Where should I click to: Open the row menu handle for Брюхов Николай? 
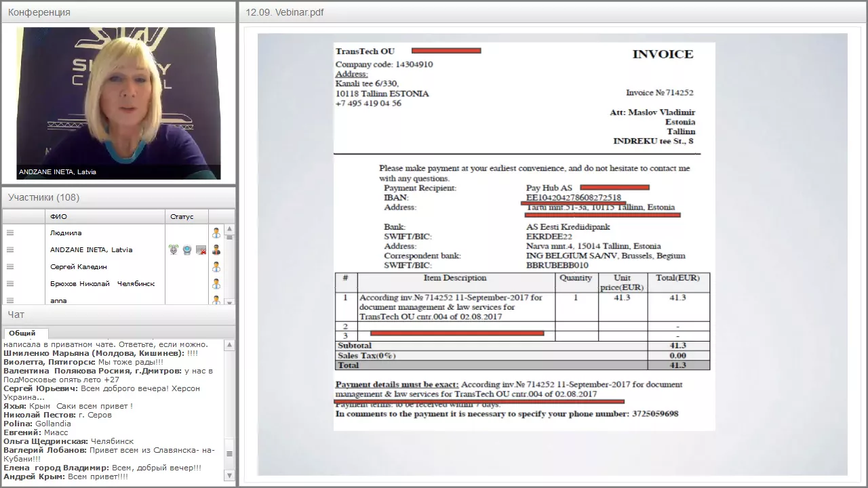(x=10, y=284)
